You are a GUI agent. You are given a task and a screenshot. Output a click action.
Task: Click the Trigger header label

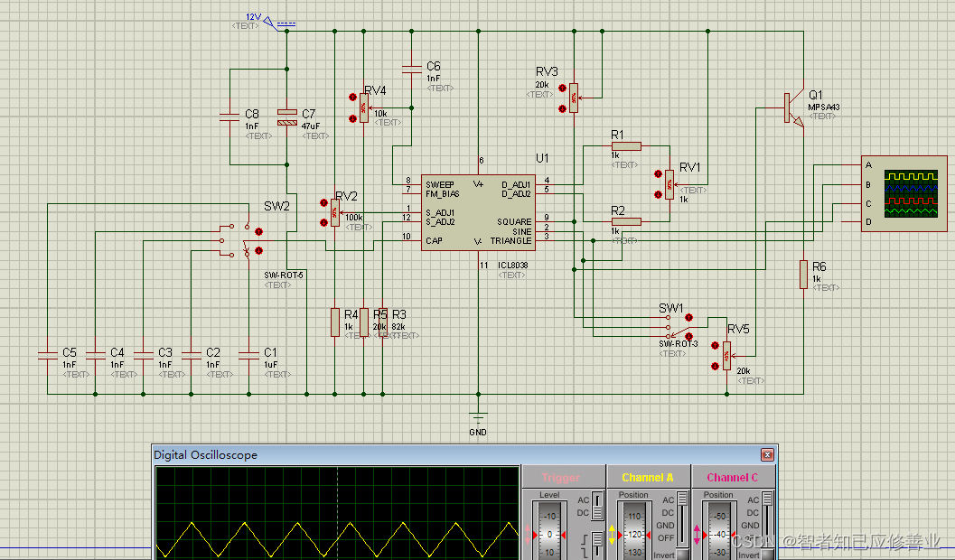[560, 478]
